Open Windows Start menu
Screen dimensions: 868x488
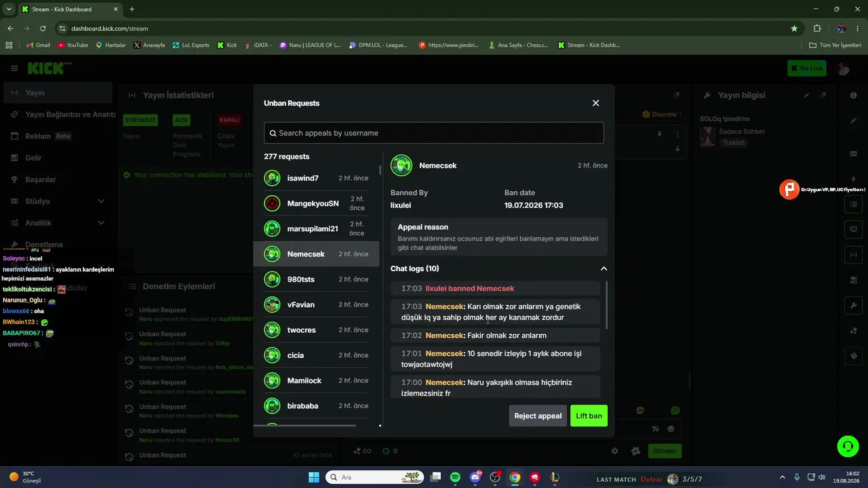[x=314, y=478]
